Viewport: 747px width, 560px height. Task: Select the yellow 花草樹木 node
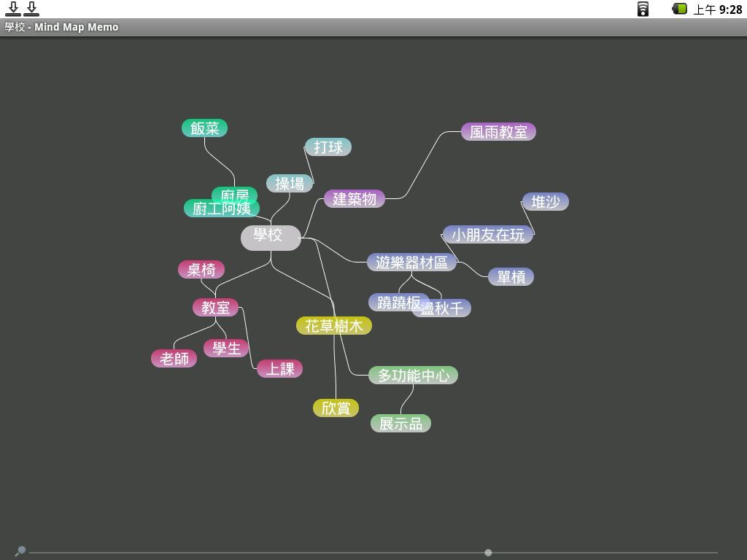tap(334, 326)
